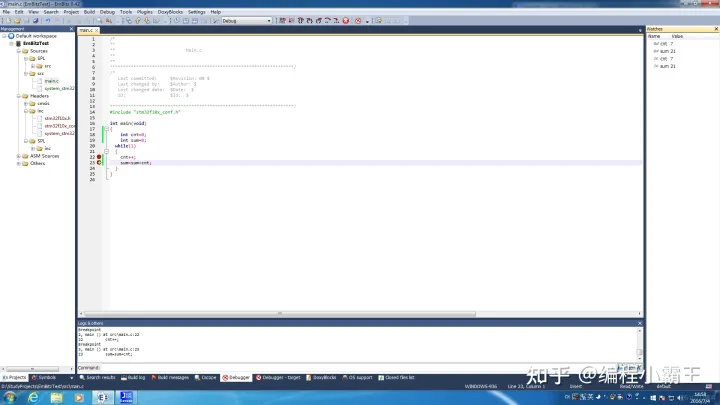
Task: Stop the debugger with red X icon
Action: click(346, 21)
